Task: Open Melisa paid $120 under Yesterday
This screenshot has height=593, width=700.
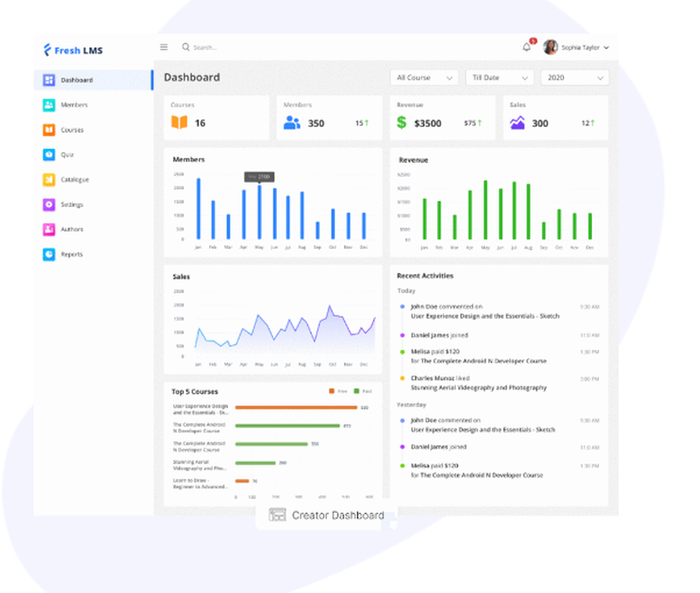Action: tap(435, 466)
